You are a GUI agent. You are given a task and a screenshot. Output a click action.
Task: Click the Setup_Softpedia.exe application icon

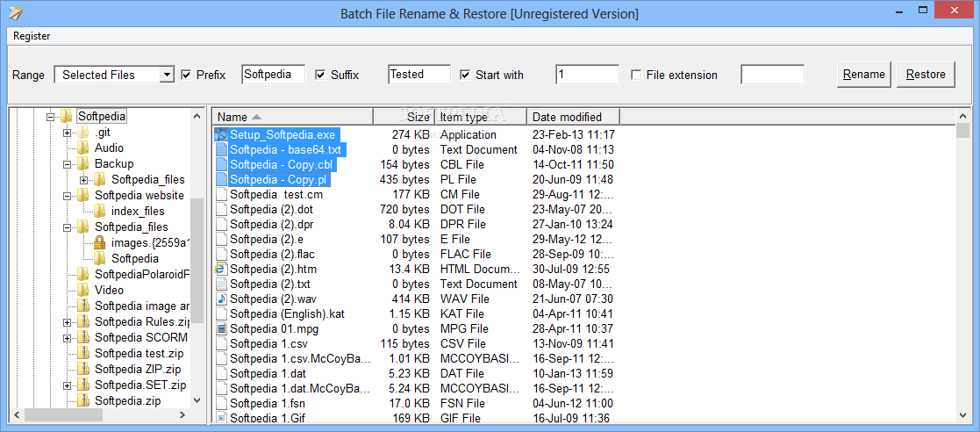tap(221, 134)
